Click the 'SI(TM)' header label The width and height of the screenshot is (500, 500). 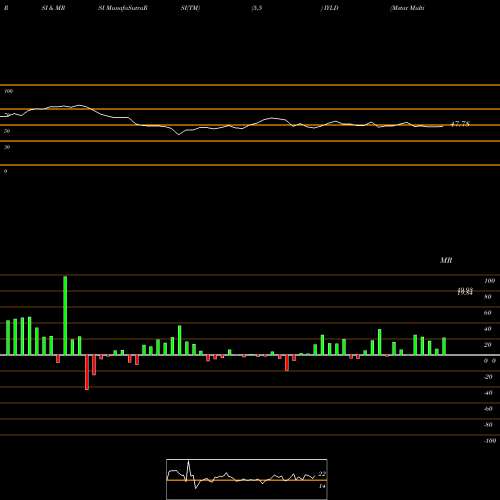tap(190, 8)
